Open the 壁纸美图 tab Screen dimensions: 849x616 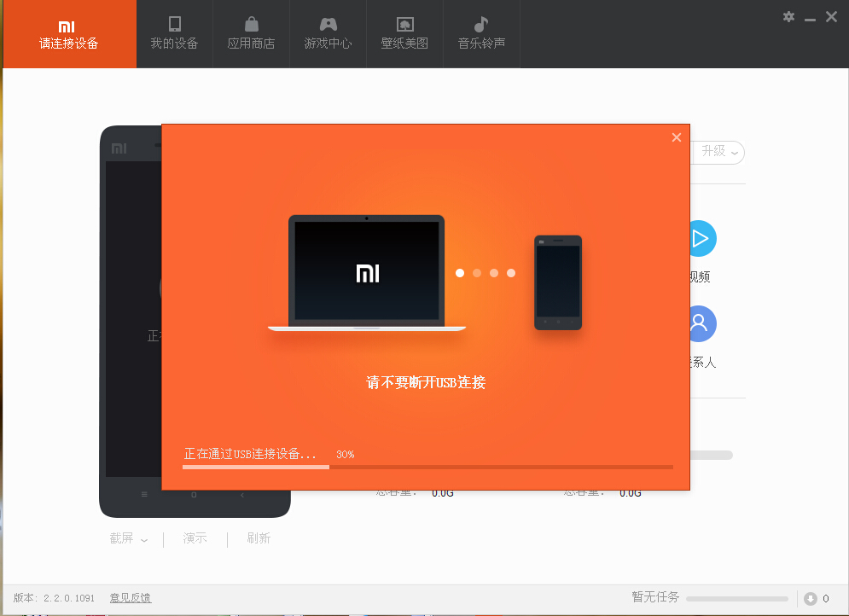[x=404, y=34]
